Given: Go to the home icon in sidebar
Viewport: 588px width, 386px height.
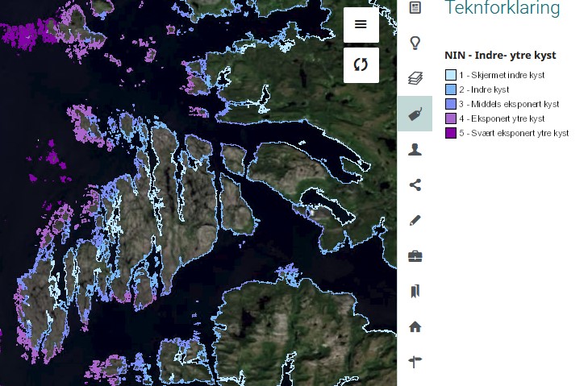Looking at the screenshot, I should click(415, 326).
